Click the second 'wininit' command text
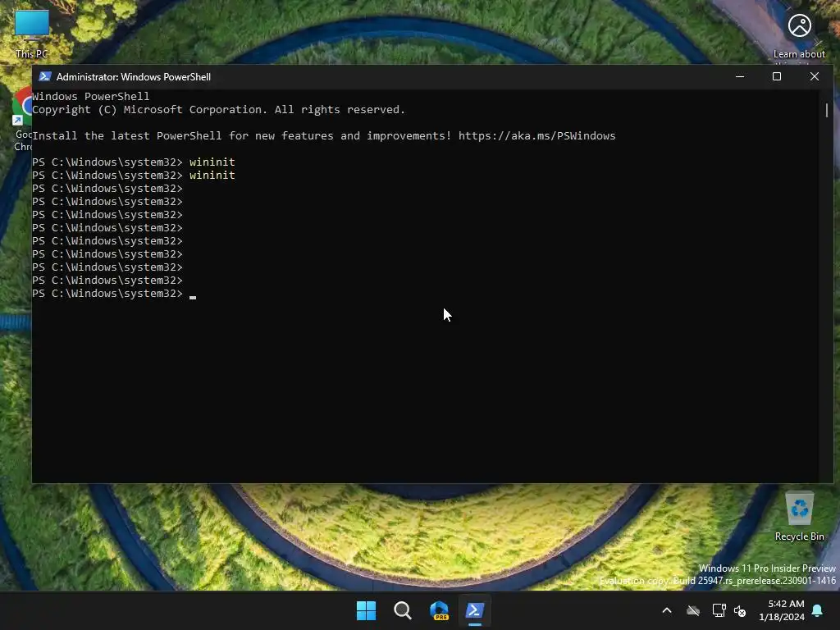The width and height of the screenshot is (840, 630). tap(212, 176)
